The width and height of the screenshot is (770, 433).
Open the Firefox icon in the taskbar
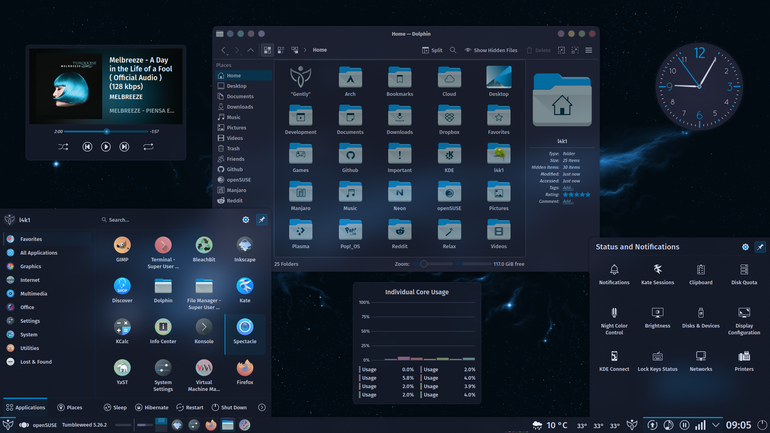pyautogui.click(x=211, y=425)
